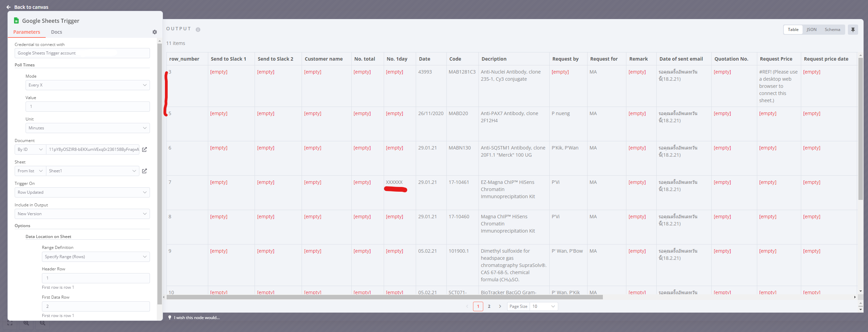Switch to the Docs tab
This screenshot has height=332, width=868.
click(x=57, y=32)
